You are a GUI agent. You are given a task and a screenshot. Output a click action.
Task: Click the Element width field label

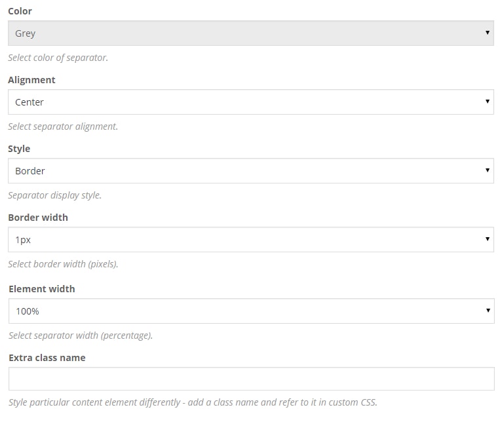(x=41, y=289)
